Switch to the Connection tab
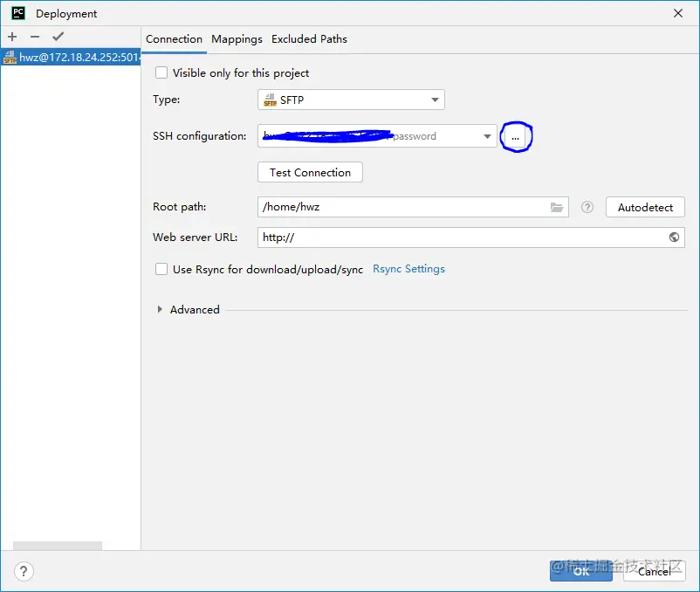700x592 pixels. pyautogui.click(x=174, y=39)
